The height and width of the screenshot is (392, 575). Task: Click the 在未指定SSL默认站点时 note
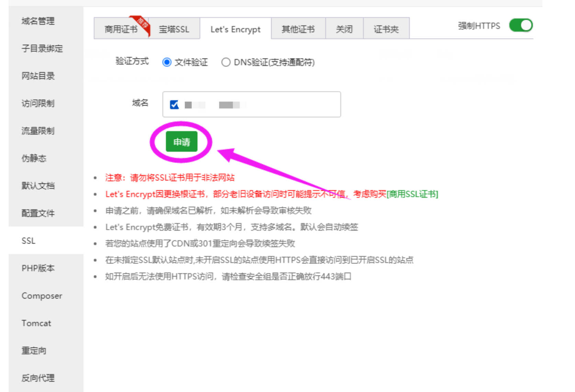259,260
